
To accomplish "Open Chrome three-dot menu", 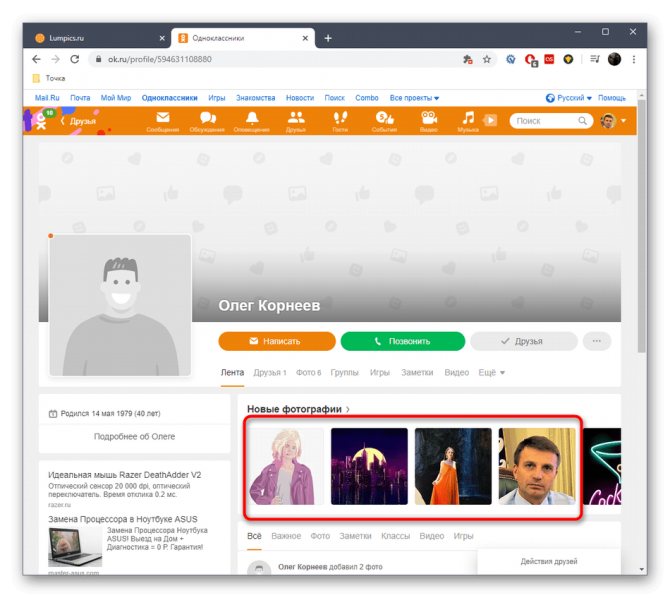I will (634, 59).
